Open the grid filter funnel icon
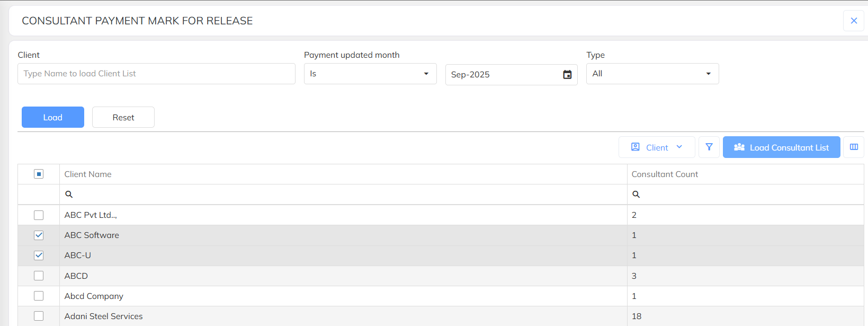This screenshot has height=326, width=868. click(709, 147)
